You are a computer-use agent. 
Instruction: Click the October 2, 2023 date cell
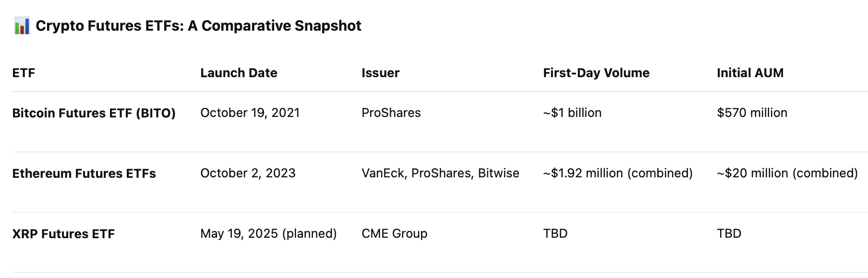tap(248, 174)
